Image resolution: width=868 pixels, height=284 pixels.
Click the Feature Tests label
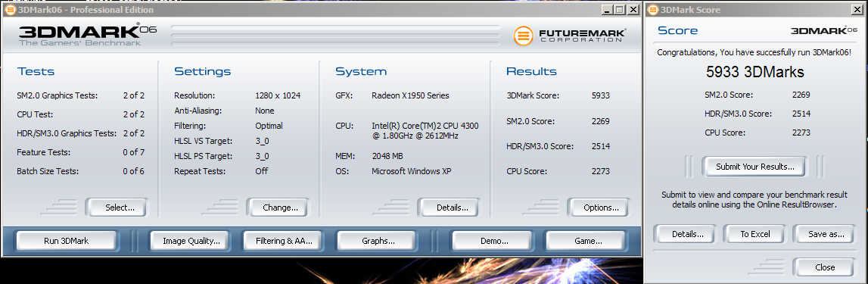tap(44, 151)
